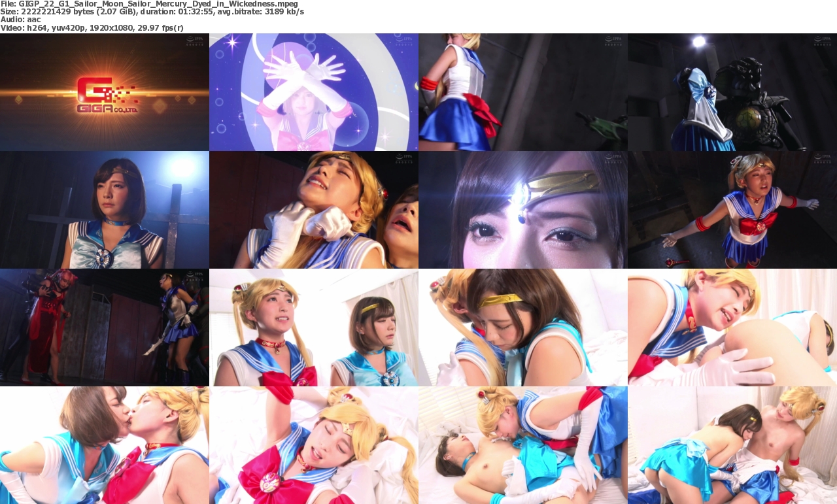Click the "Audio: aac" line
The image size is (837, 504).
[21, 20]
